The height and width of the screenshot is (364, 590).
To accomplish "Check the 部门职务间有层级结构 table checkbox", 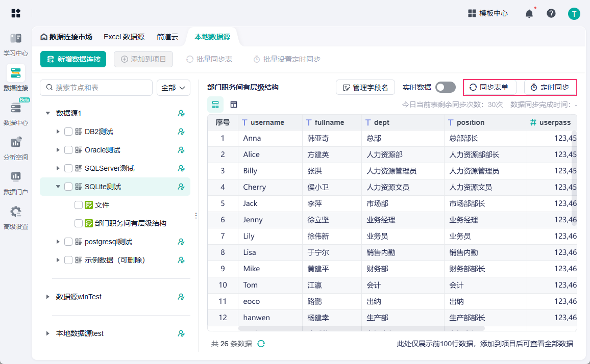I will [78, 223].
